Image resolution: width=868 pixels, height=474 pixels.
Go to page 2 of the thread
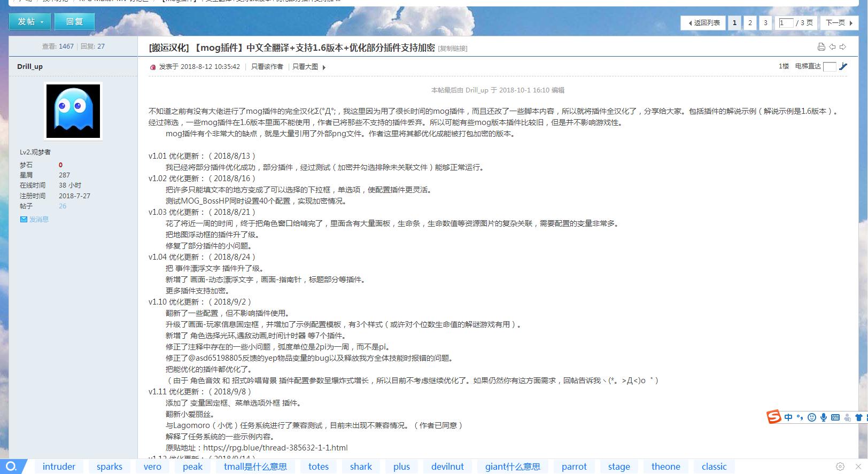coord(750,22)
